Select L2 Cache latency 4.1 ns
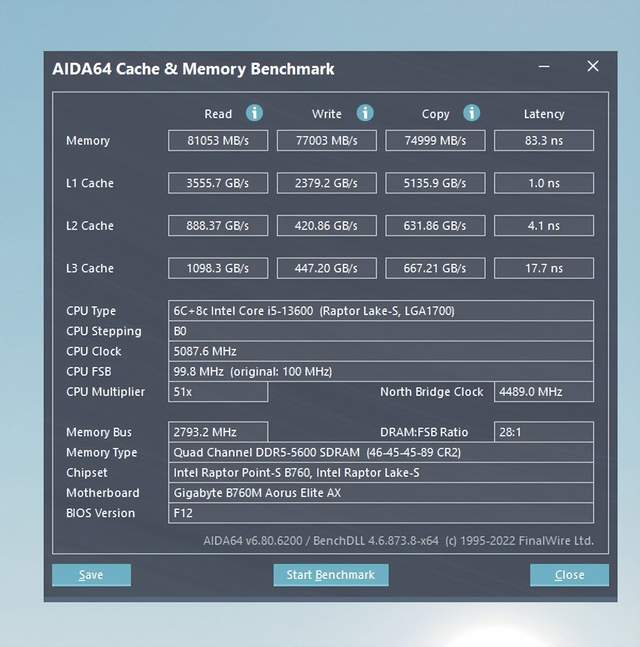 pyautogui.click(x=544, y=226)
